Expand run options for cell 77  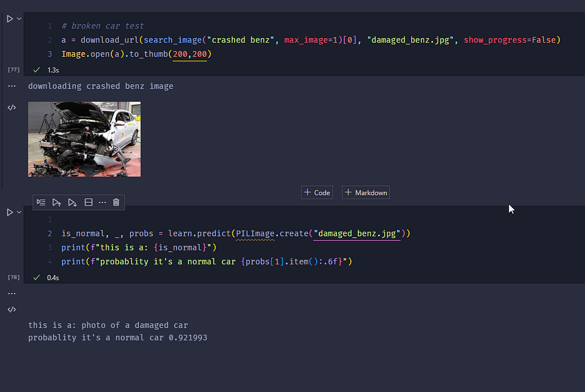click(x=19, y=19)
